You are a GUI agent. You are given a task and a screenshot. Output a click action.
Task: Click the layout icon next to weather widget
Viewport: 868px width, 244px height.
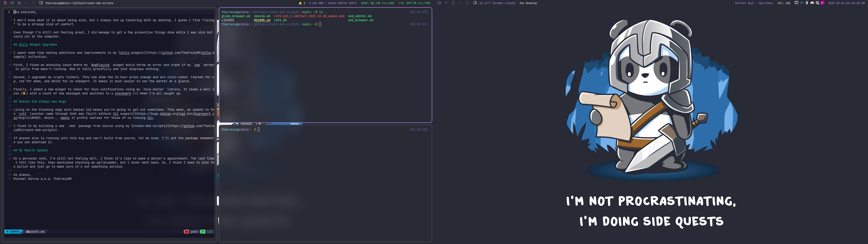[x=475, y=3]
